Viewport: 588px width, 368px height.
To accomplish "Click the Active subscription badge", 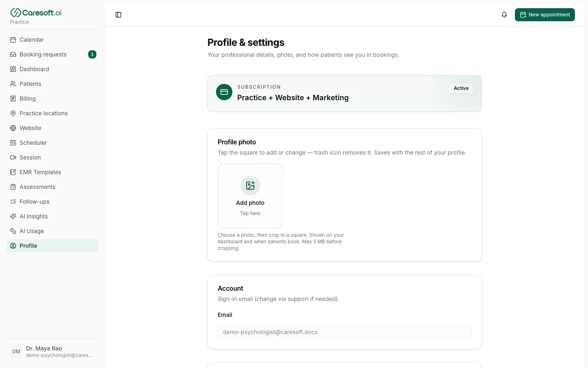I will click(x=461, y=88).
